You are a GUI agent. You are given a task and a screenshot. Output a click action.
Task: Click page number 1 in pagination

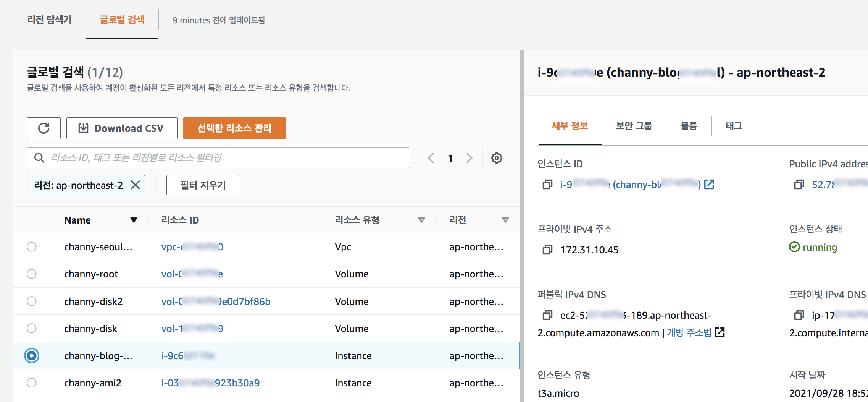pyautogui.click(x=450, y=158)
